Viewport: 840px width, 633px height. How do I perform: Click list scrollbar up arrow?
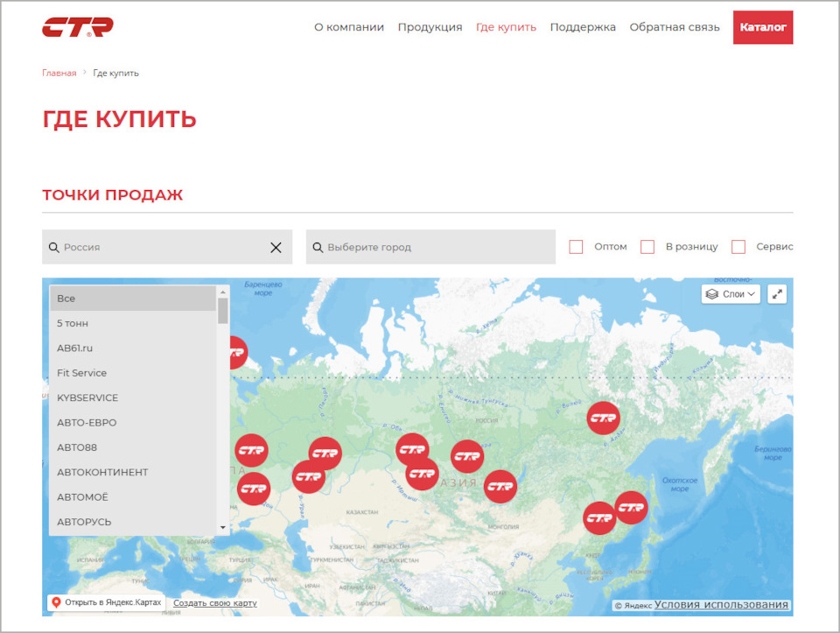pyautogui.click(x=223, y=292)
